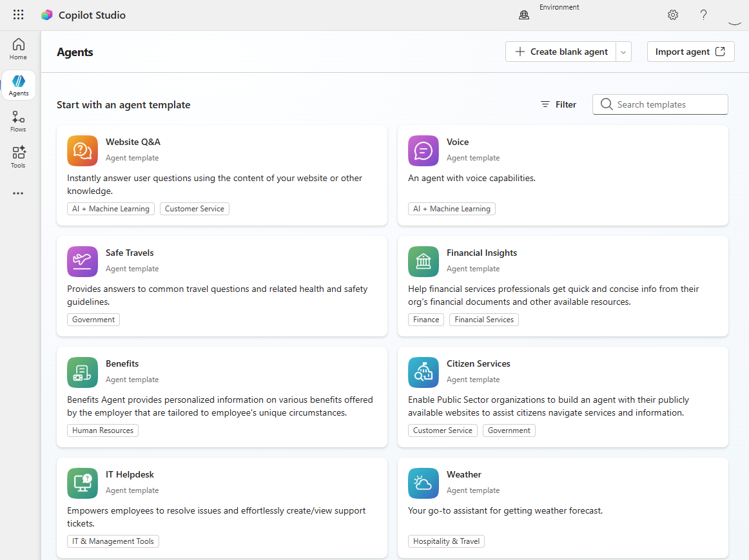Click the Citizen Services template icon
This screenshot has height=560, width=749.
(x=423, y=372)
